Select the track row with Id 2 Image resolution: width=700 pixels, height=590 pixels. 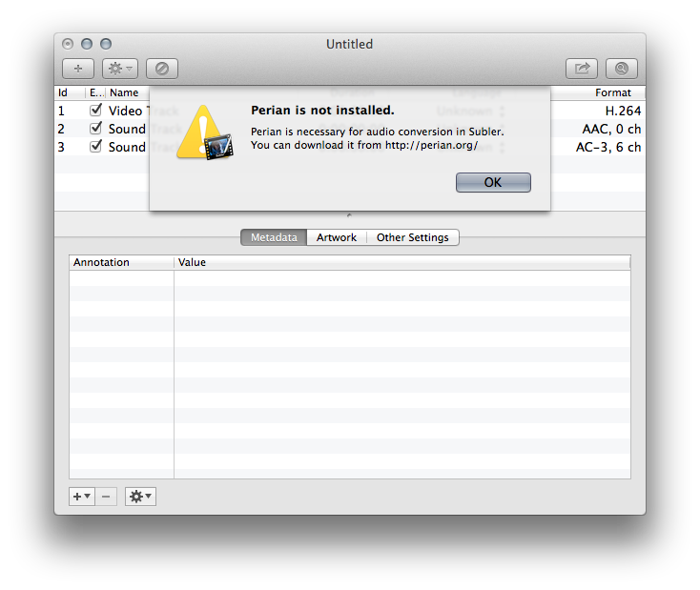click(350, 129)
